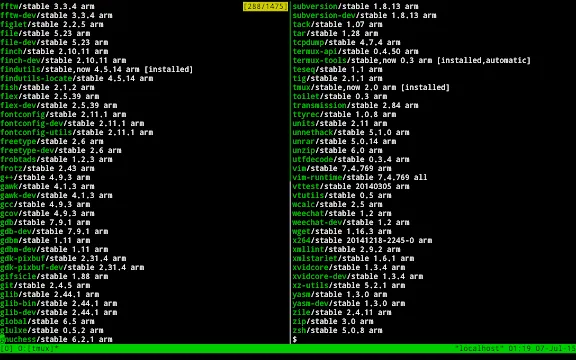Select xvidcore-dev/stable 1.3.4 line
Screen dimensions: 576x360
click(357, 276)
